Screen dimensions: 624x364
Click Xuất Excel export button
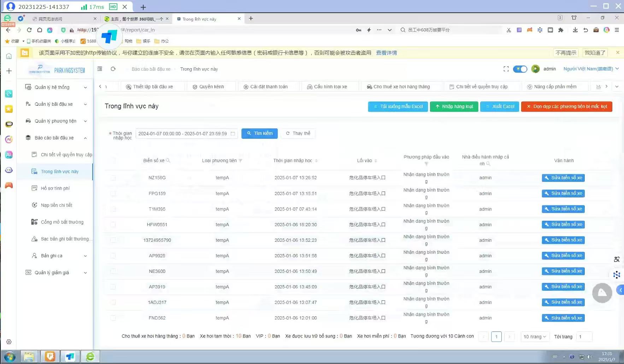(500, 107)
